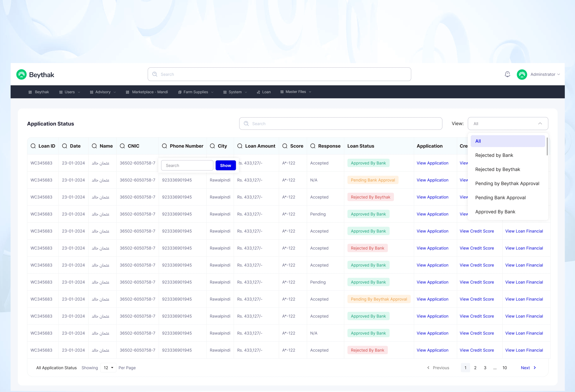Viewport: 575px width, 392px height.
Task: Click the search icon in CNIC header
Action: point(122,146)
